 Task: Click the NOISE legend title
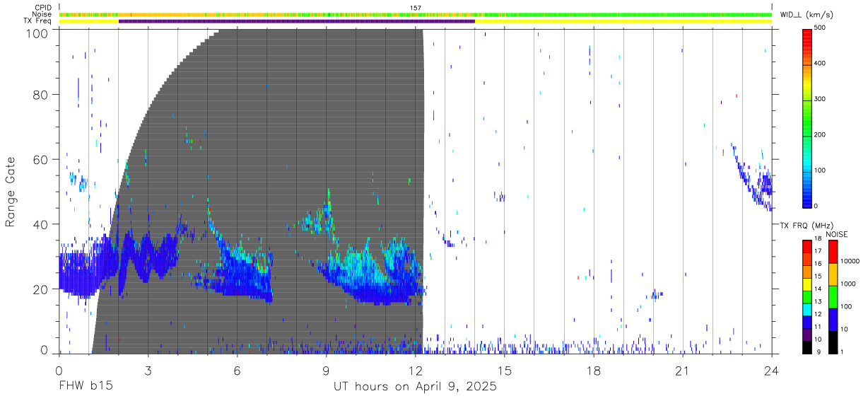point(836,234)
